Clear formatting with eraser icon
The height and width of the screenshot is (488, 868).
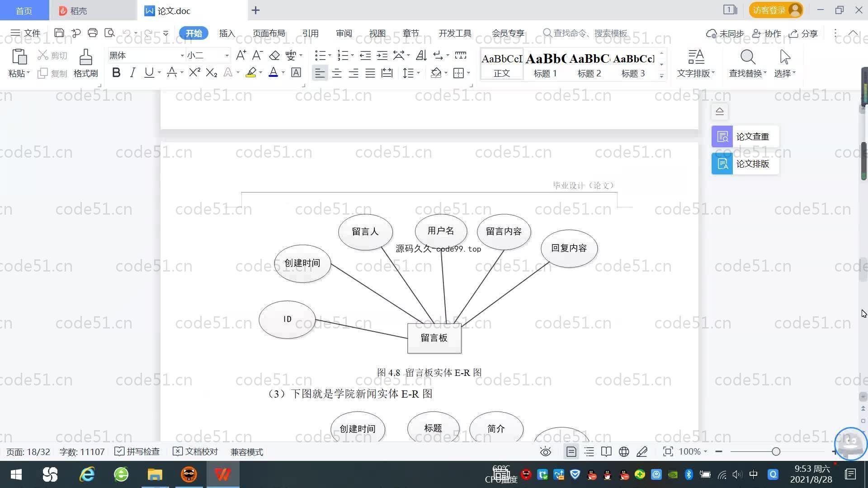(274, 55)
